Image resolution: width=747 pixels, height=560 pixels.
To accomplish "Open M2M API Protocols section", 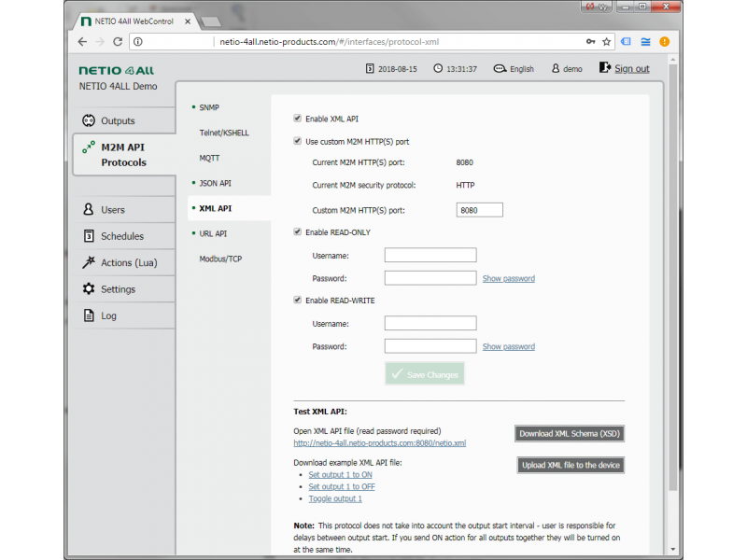I will click(x=125, y=155).
